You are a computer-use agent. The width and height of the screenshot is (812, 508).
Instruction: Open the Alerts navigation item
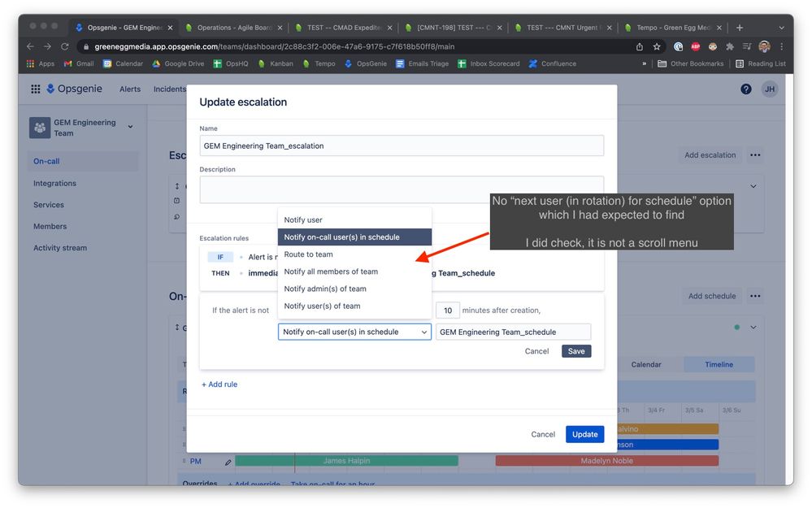[130, 89]
